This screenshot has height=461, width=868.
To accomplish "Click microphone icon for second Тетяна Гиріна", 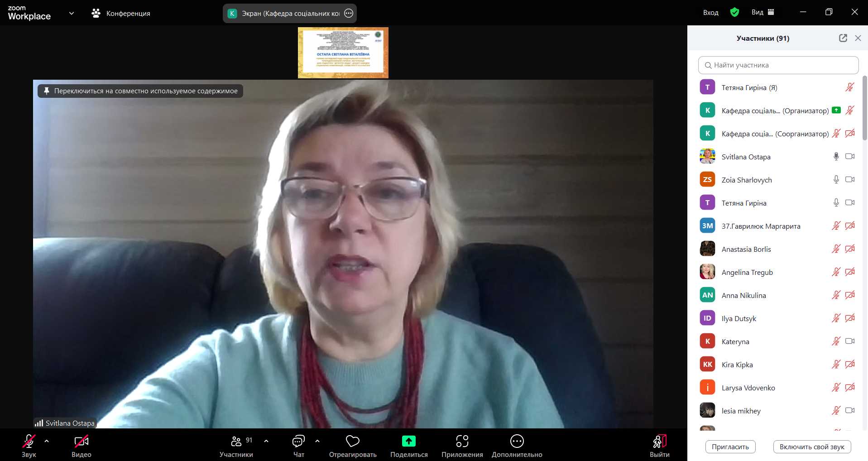I will 836,202.
